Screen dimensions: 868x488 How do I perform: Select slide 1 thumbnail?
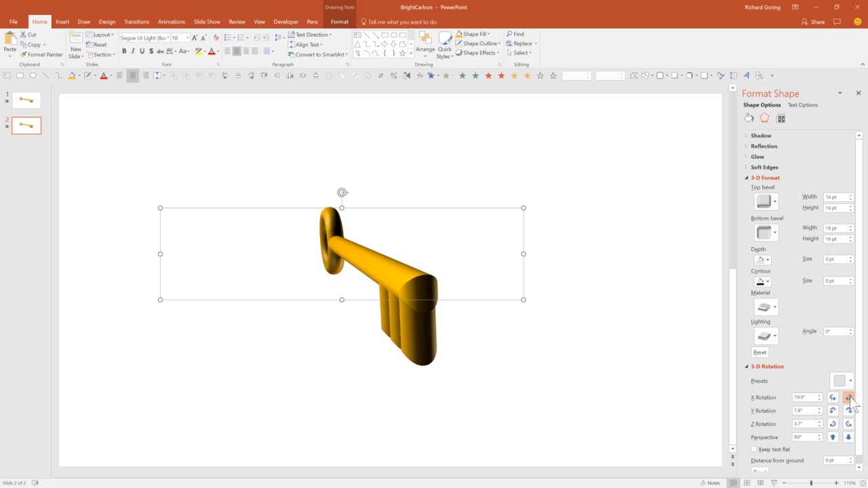pos(26,100)
